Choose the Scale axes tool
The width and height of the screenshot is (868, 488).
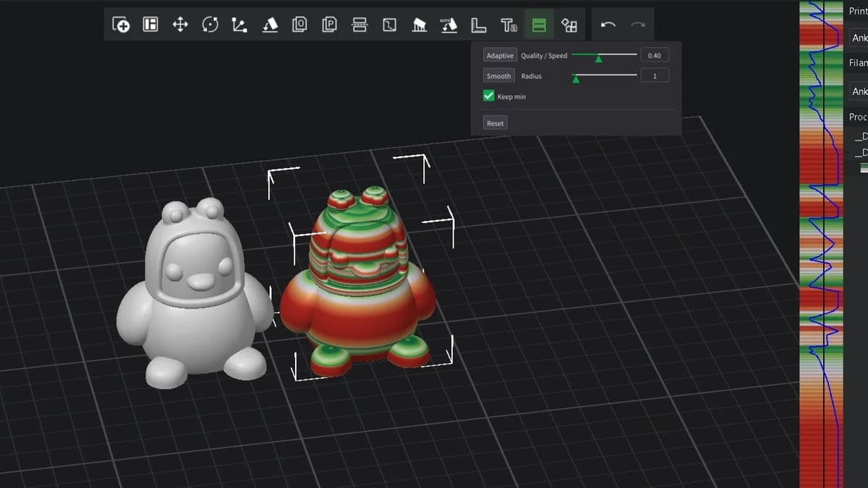tap(239, 25)
